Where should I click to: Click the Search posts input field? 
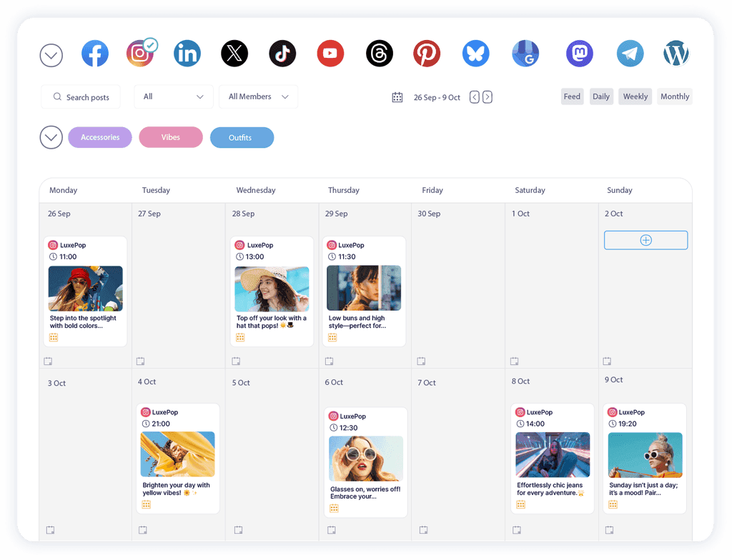tap(80, 96)
